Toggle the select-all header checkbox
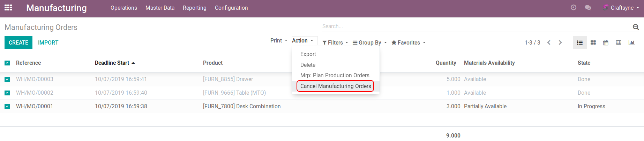This screenshot has height=141, width=644. coord(7,63)
